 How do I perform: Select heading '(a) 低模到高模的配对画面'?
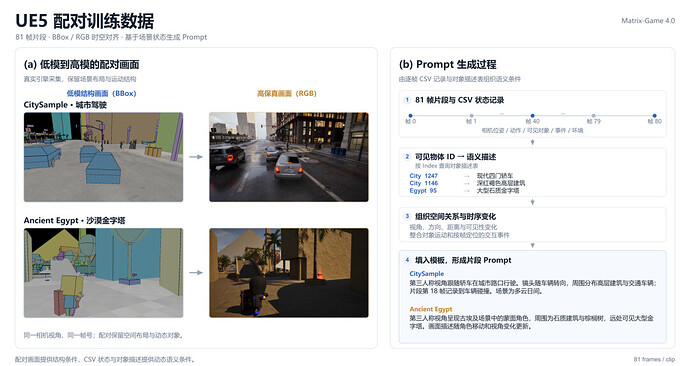(x=81, y=65)
